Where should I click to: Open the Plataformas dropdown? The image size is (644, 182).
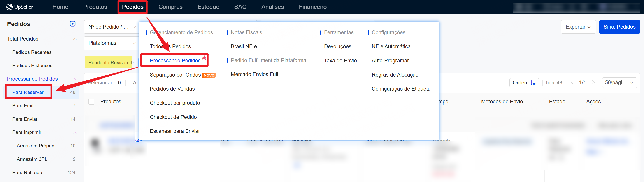click(112, 43)
